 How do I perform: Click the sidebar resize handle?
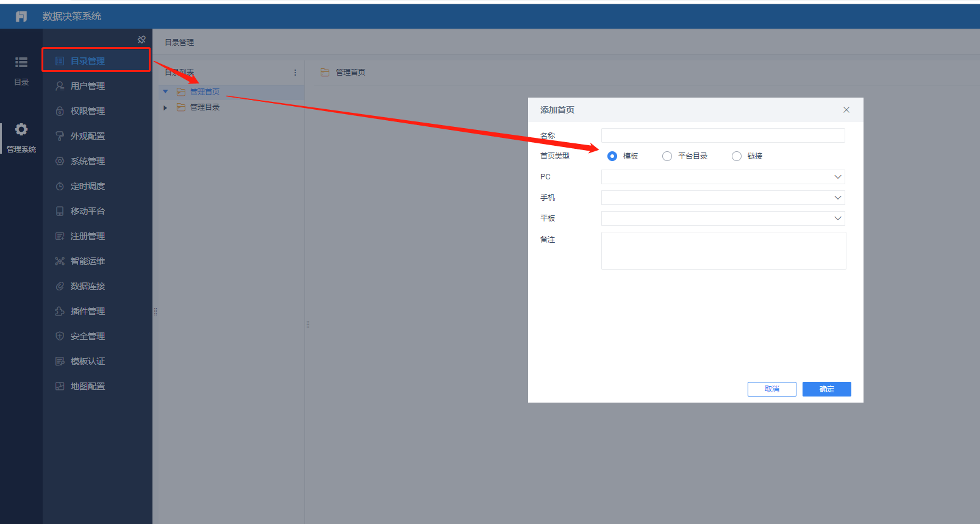[156, 312]
